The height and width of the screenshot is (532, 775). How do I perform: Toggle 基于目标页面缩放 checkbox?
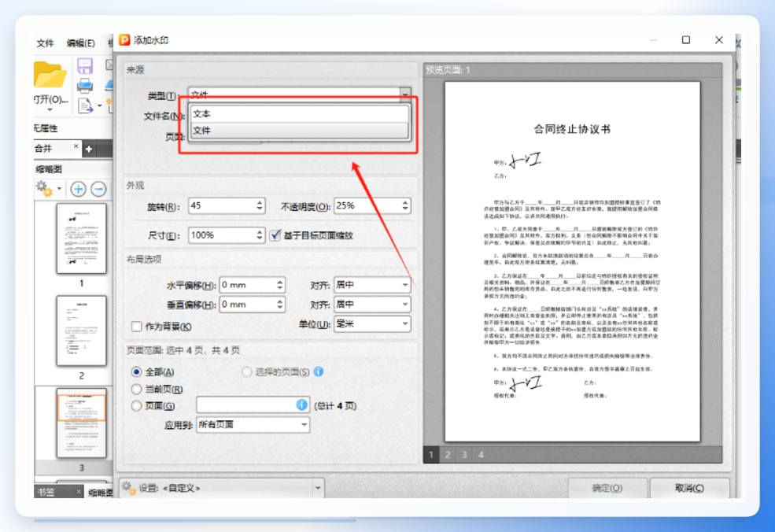275,235
